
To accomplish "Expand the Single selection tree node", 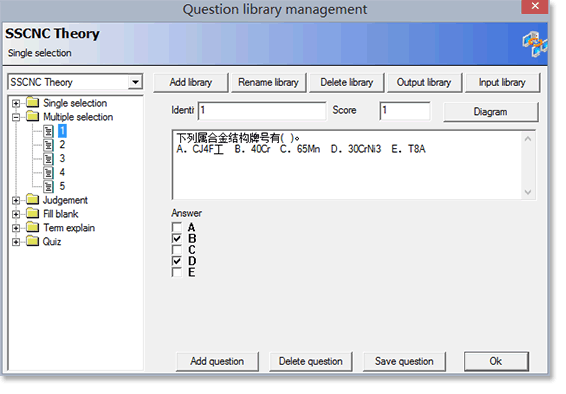I will [16, 104].
